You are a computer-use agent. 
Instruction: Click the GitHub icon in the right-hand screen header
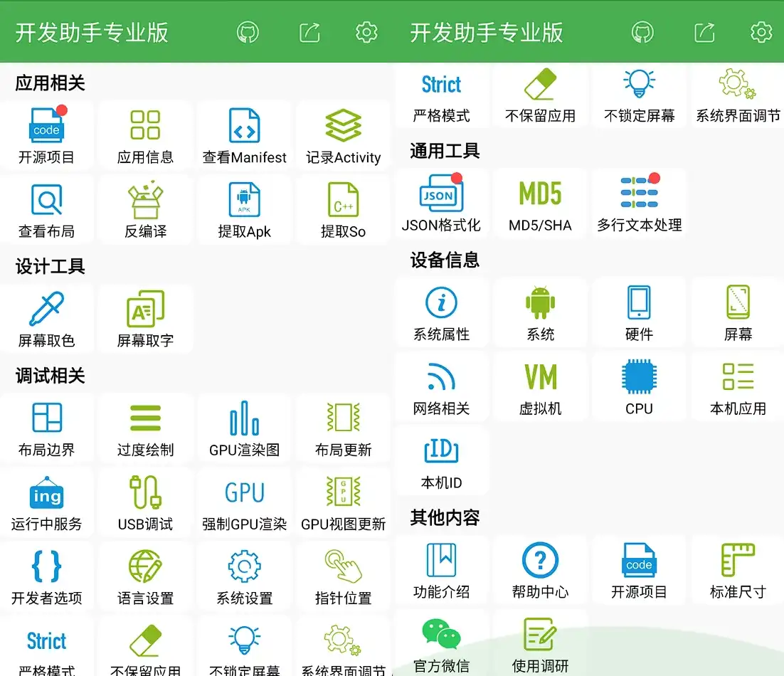pos(642,33)
